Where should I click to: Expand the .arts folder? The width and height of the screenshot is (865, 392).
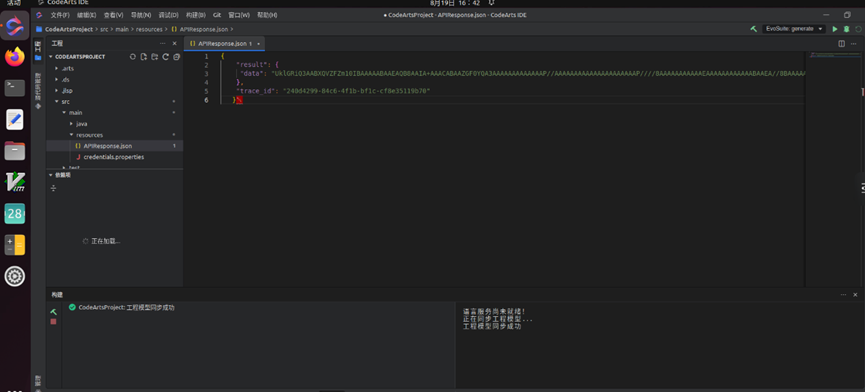pyautogui.click(x=57, y=68)
